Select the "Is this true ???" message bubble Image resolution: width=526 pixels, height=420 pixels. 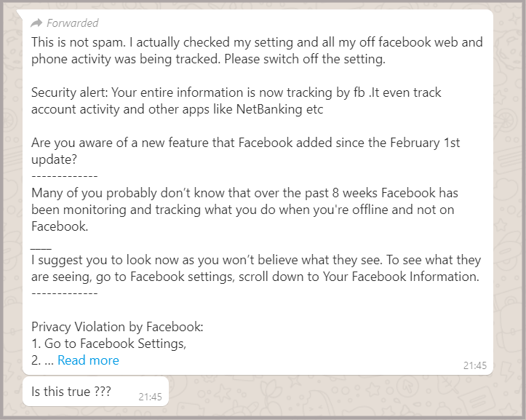pos(95,392)
